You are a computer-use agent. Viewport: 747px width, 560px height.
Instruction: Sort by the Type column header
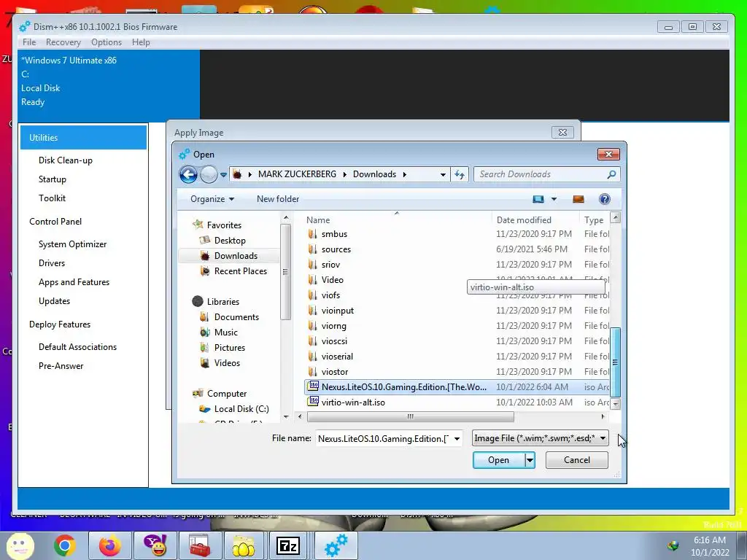pos(595,220)
